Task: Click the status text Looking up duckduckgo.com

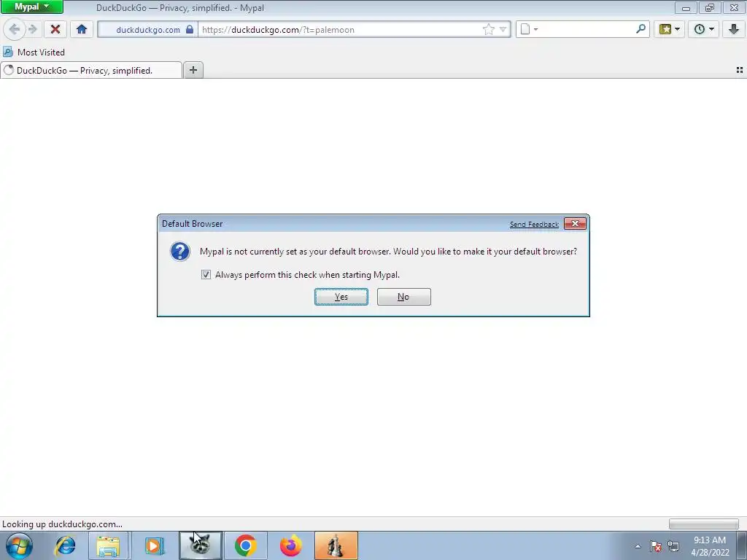Action: 63,524
